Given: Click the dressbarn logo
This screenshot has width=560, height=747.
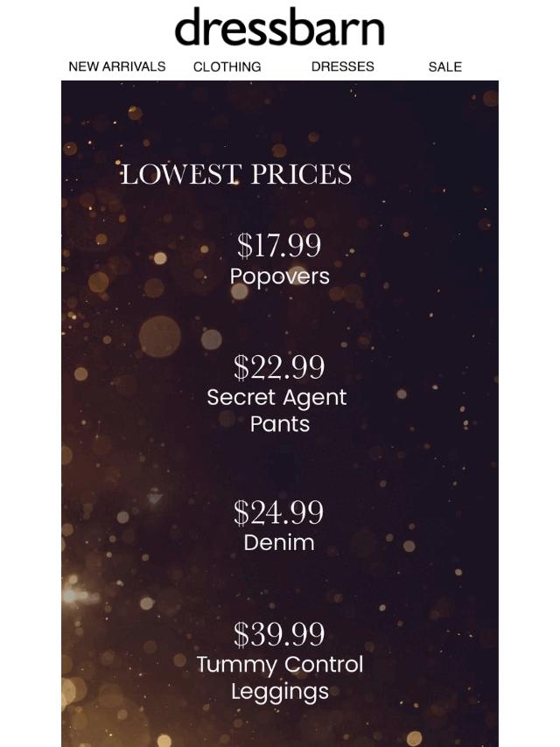Looking at the screenshot, I should click(279, 26).
